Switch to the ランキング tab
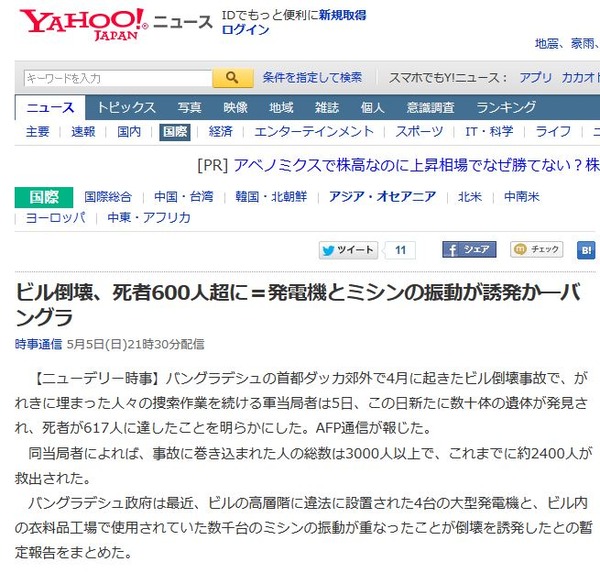Viewport: 600px width, 573px height. point(505,108)
